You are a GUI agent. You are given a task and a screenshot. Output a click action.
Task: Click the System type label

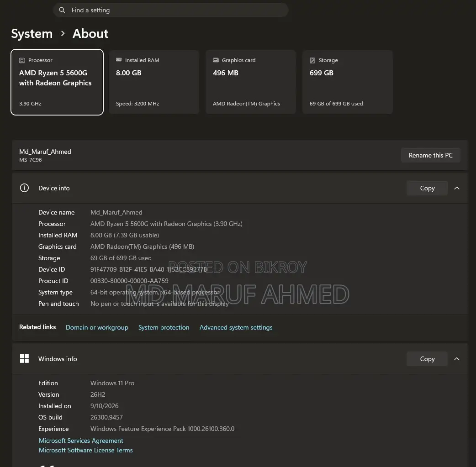click(55, 293)
